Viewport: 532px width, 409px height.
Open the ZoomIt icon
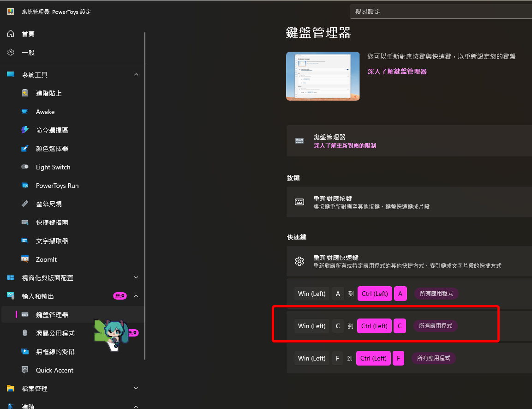[25, 259]
